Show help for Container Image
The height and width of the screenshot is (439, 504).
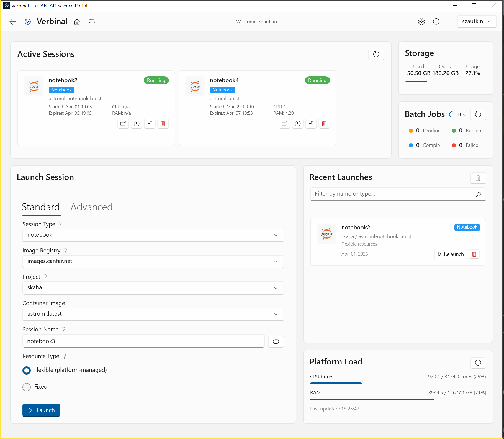70,303
